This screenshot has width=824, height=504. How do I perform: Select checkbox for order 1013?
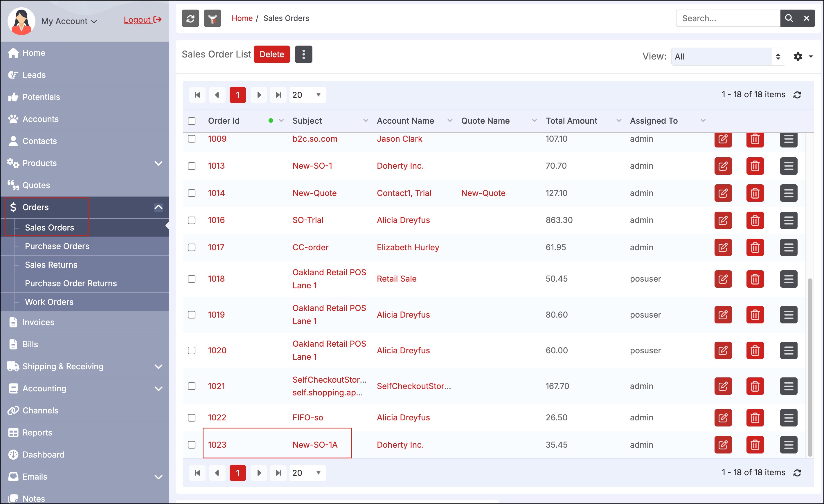pyautogui.click(x=192, y=166)
